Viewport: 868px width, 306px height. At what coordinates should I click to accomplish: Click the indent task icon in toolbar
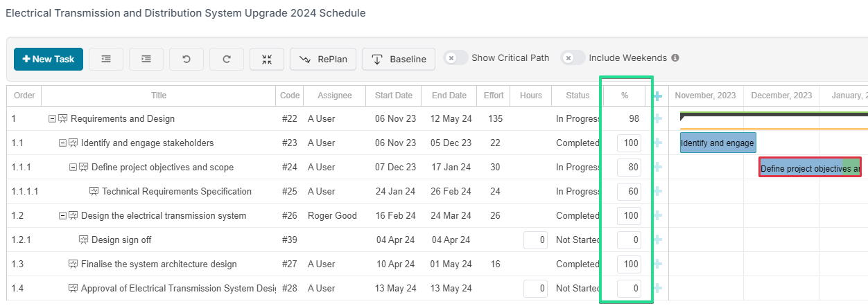tap(146, 60)
